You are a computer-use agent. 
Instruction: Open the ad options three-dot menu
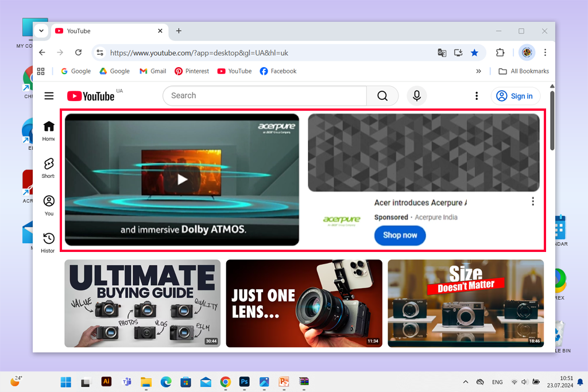coord(532,201)
